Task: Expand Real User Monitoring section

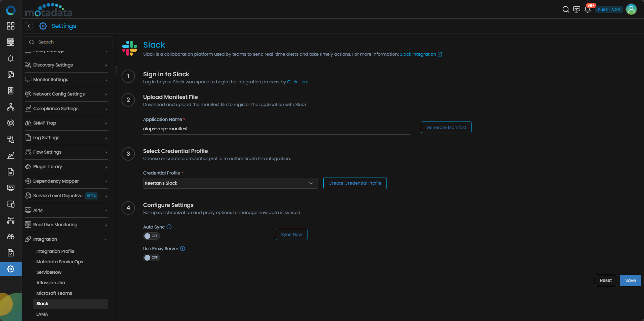Action: pos(66,225)
